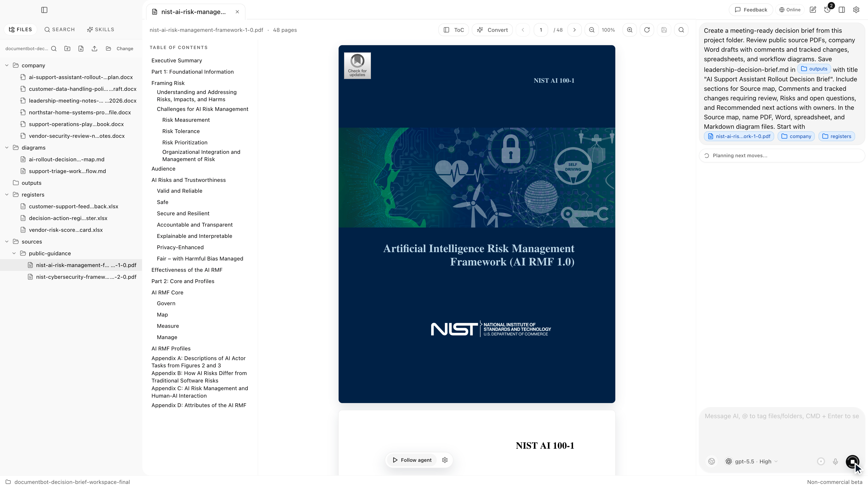Open the outputs folder in tree
Image resolution: width=868 pixels, height=488 pixels.
tap(71, 183)
